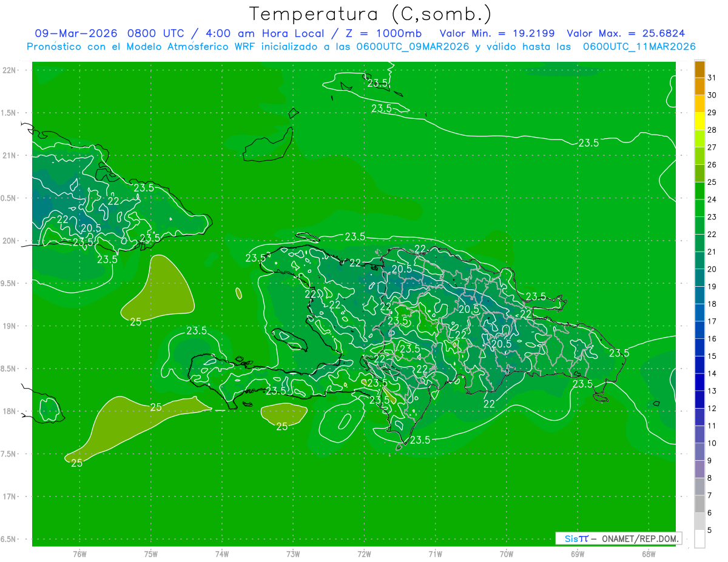Click the '0600UTC_09MAR2026' initialization timestamp
The height and width of the screenshot is (562, 728).
[412, 47]
